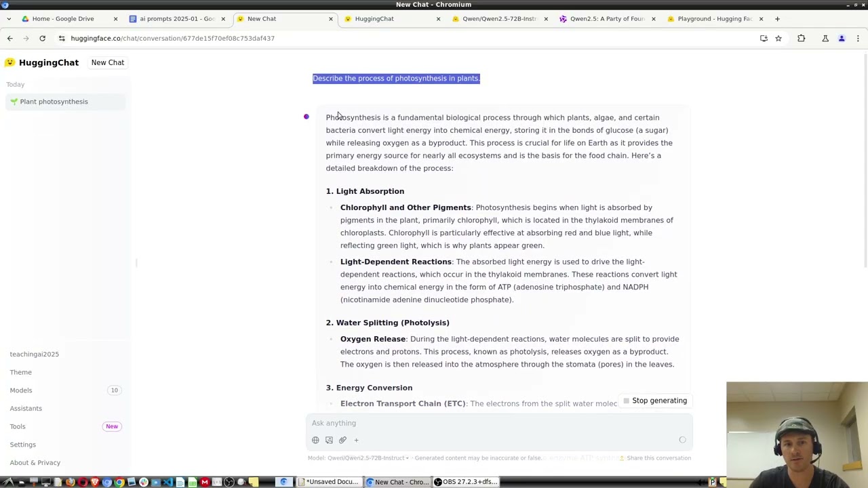Image resolution: width=868 pixels, height=488 pixels.
Task: Click Share this conversation link
Action: [655, 458]
